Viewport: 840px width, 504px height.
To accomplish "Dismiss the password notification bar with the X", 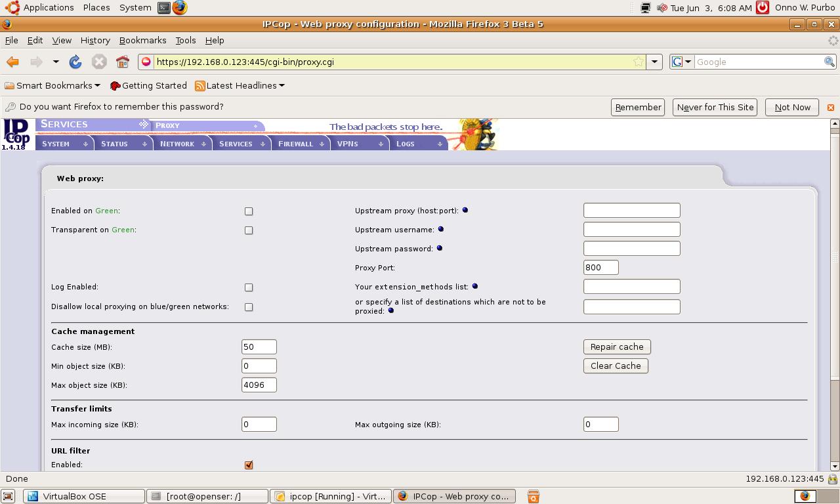I will (830, 107).
